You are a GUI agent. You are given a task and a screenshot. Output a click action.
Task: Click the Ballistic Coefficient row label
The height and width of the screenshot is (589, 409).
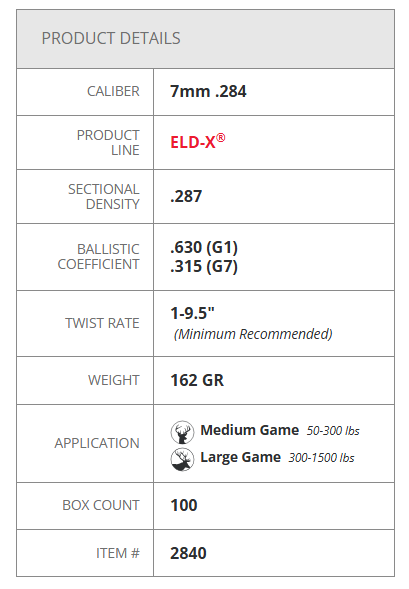click(x=98, y=257)
